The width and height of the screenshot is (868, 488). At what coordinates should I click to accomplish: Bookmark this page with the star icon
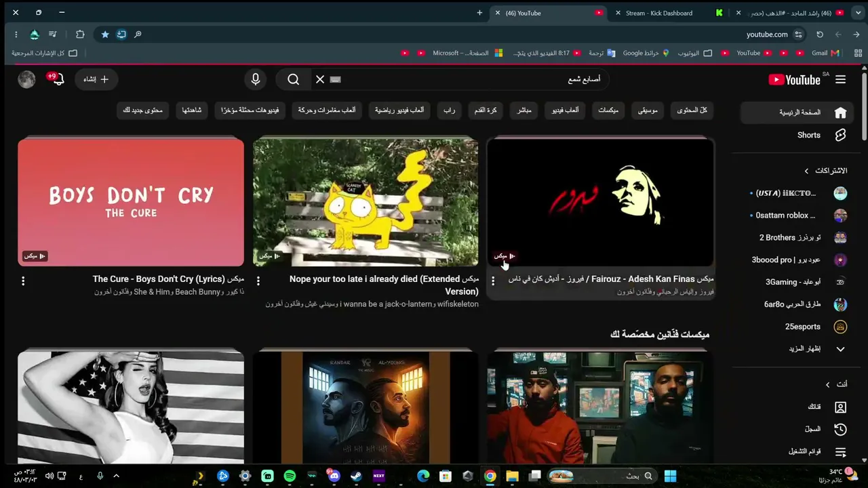(105, 35)
